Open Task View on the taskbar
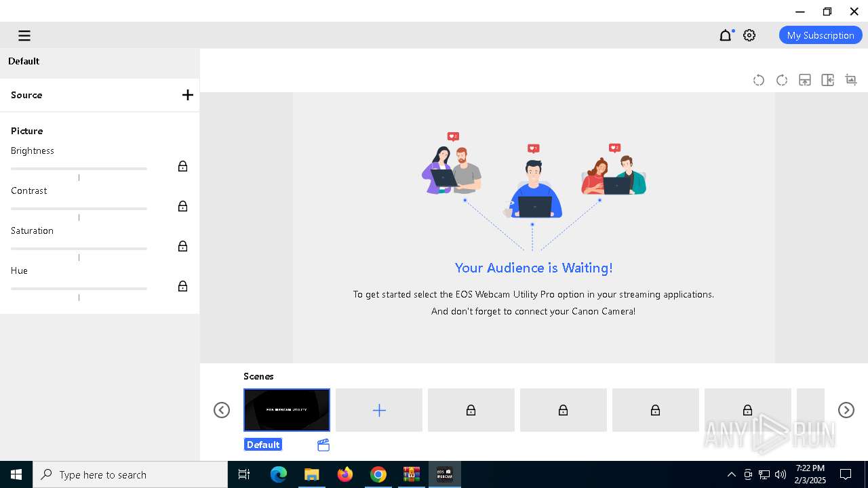 click(244, 474)
